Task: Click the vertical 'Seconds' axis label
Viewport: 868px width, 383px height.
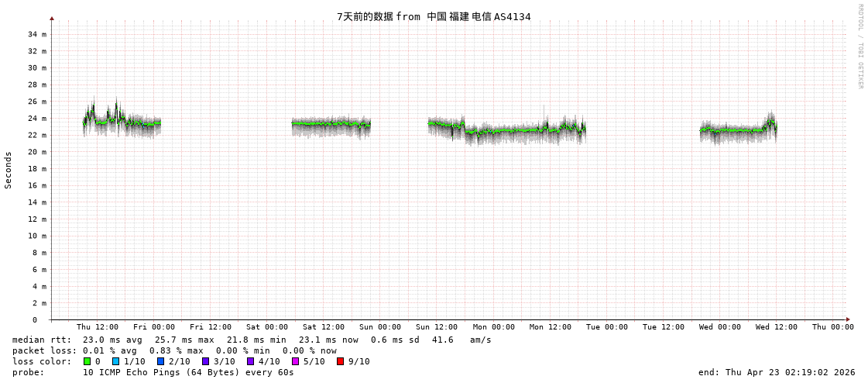Action: tap(9, 170)
